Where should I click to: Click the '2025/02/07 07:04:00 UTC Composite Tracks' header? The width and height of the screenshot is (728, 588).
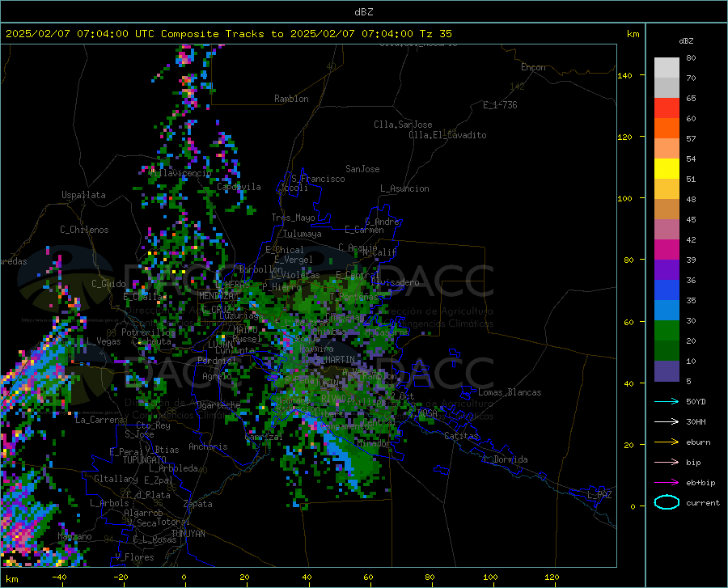pyautogui.click(x=141, y=34)
